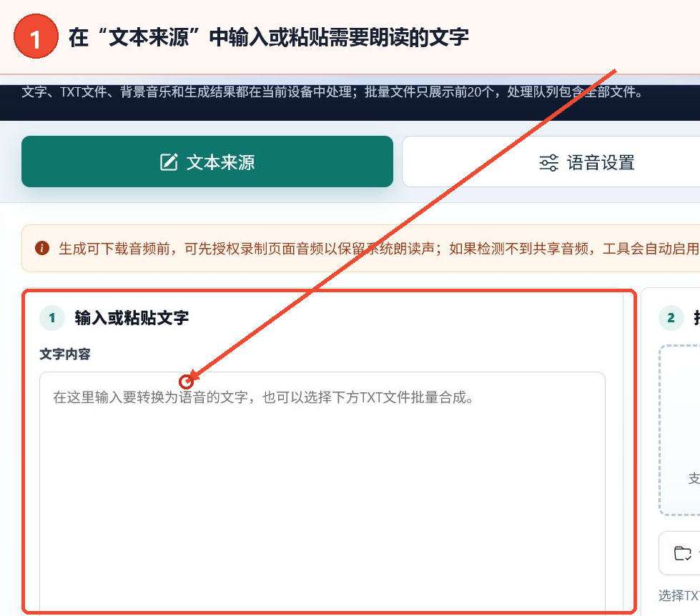Switch to the 文本来源 tab
Viewport: 700px width, 616px height.
pos(207,162)
